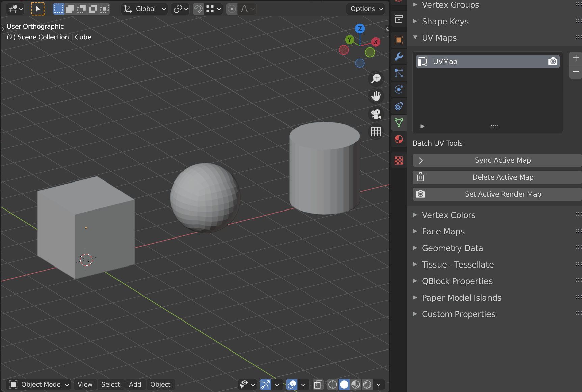Open the Modifier Properties wrench tab
This screenshot has height=392, width=582.
[x=399, y=57]
